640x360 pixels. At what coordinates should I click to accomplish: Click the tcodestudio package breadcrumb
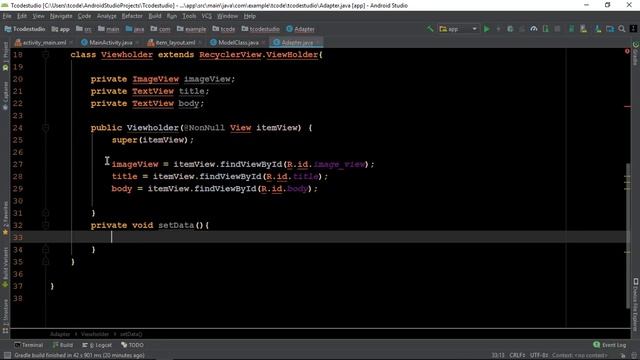(x=260, y=29)
